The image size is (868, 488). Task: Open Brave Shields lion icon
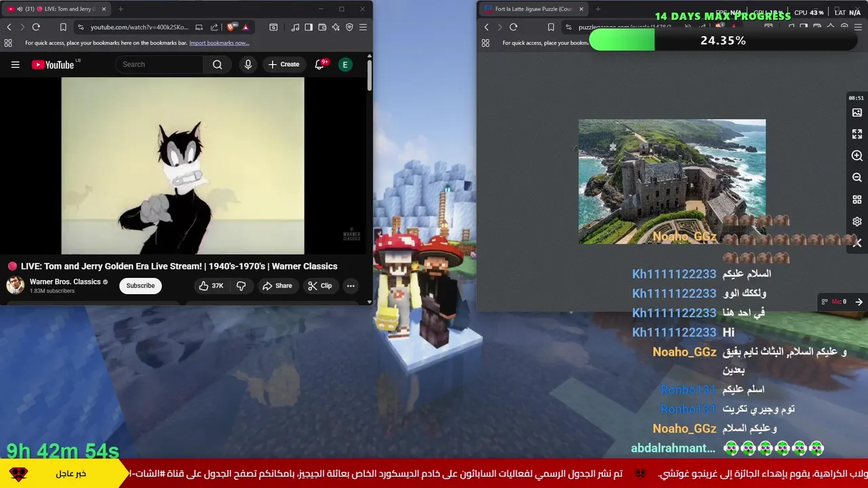point(231,27)
